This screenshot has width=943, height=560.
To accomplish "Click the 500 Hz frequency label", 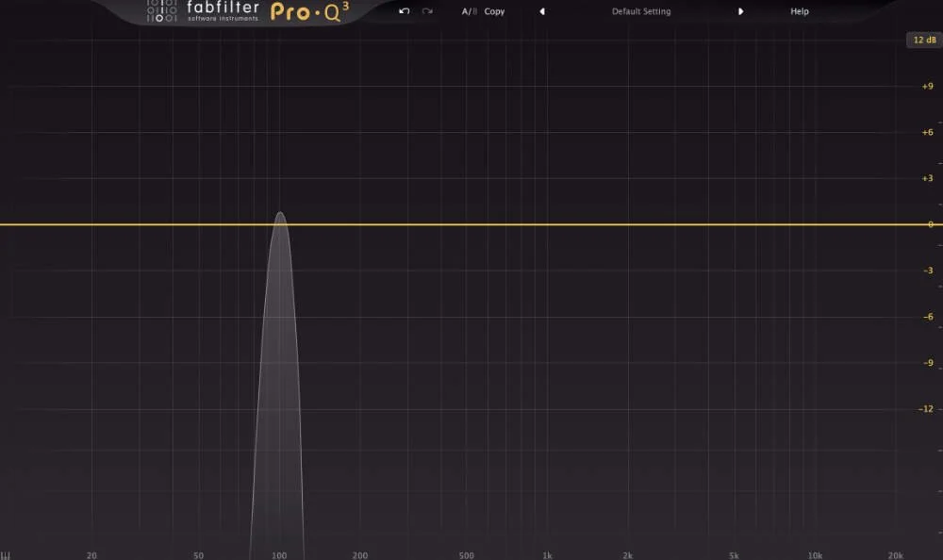I will click(467, 555).
